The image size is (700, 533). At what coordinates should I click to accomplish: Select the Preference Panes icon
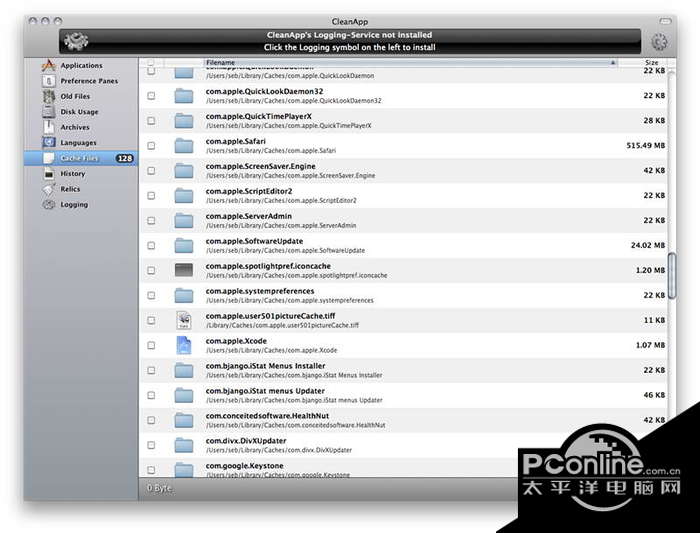point(48,81)
